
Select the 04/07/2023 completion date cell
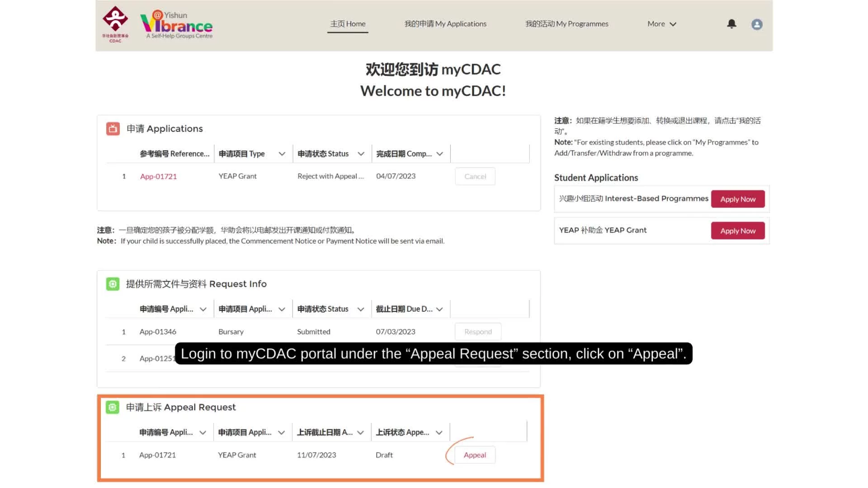[x=396, y=176]
